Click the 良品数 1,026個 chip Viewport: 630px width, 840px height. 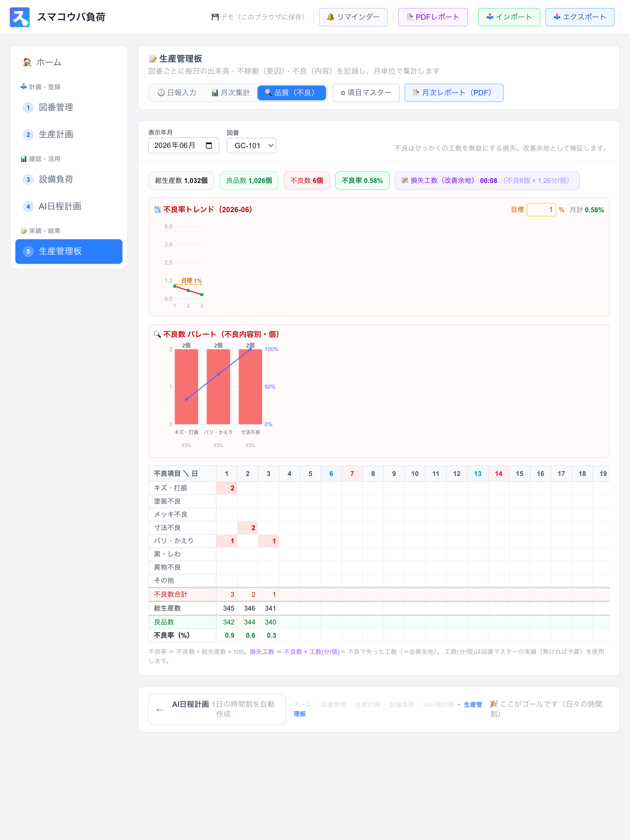pos(249,180)
